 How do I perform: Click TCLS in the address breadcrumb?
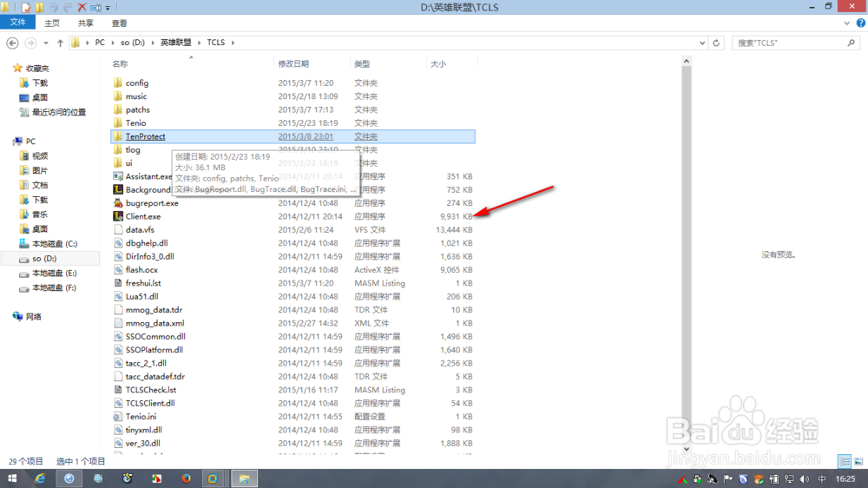(216, 42)
